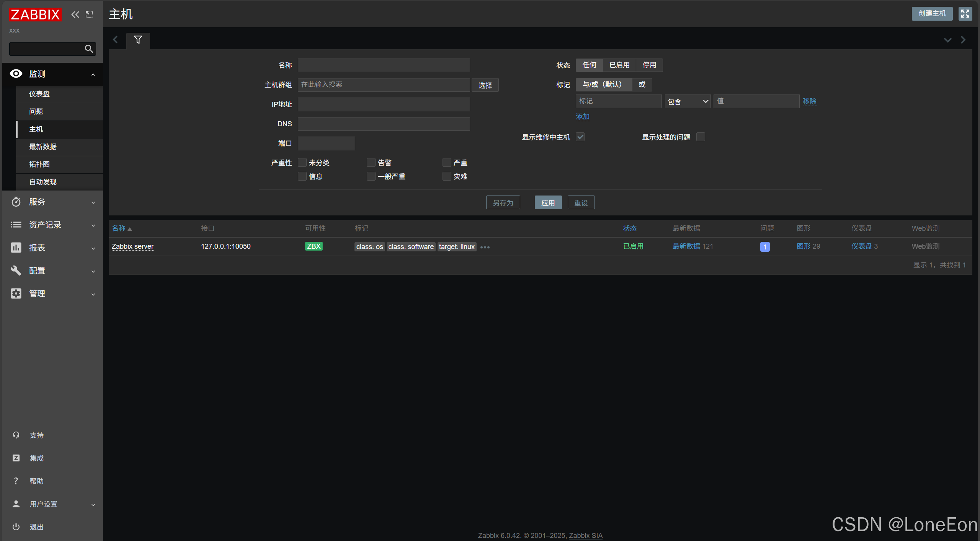The image size is (980, 541).
Task: Expand the 资产记录 menu section
Action: coord(93,225)
